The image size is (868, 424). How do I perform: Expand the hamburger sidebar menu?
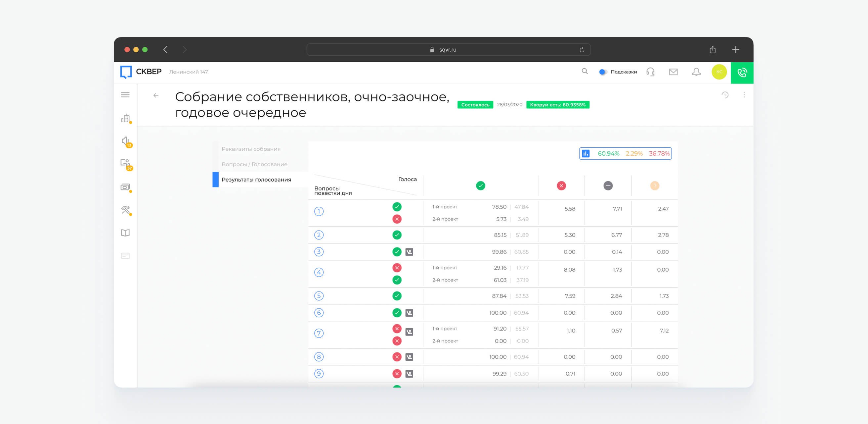click(x=125, y=95)
